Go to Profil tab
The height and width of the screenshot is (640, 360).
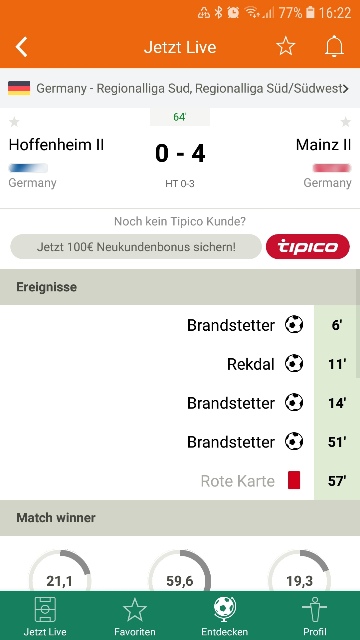(x=314, y=616)
